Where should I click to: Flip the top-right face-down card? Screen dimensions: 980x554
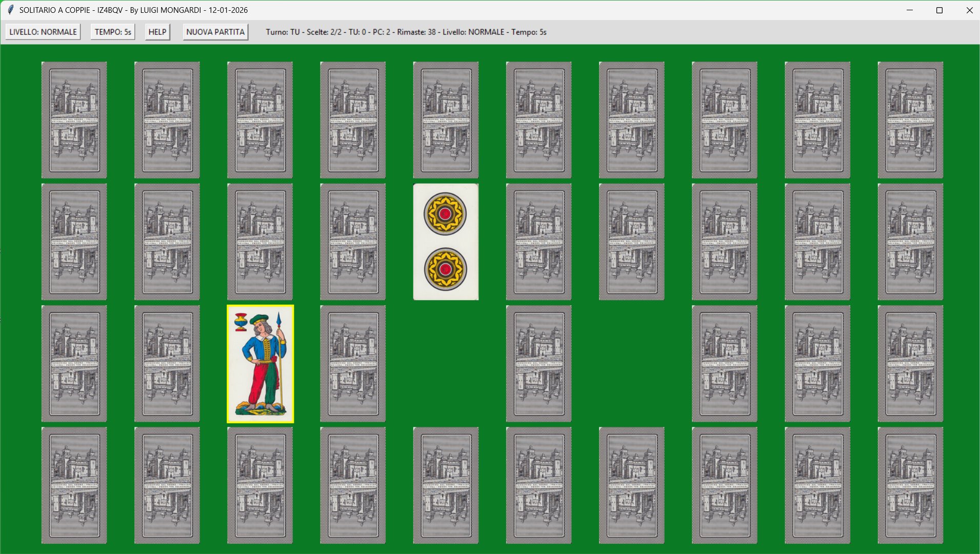tap(910, 120)
